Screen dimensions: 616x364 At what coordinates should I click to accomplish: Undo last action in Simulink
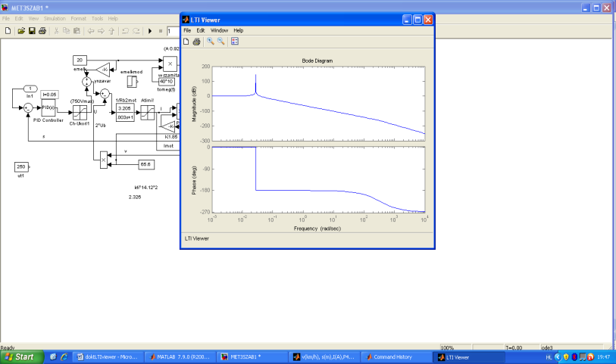(125, 30)
